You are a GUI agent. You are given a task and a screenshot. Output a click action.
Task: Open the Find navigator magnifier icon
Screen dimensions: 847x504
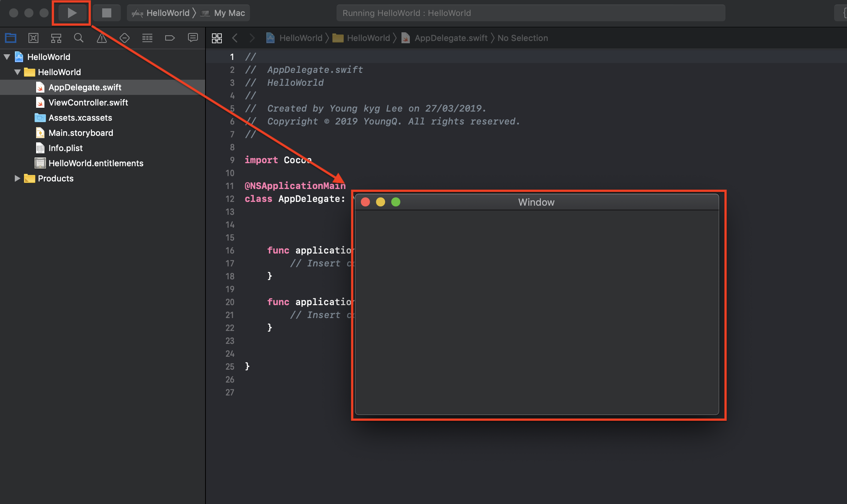tap(79, 38)
